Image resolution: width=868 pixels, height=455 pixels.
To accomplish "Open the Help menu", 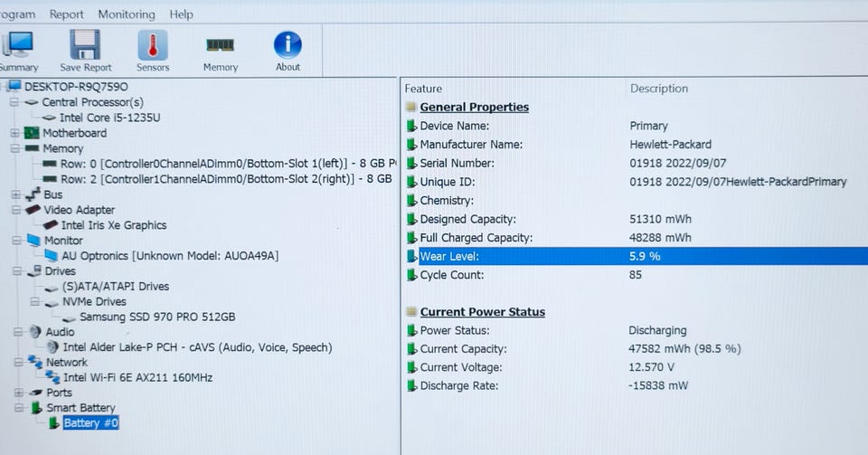I will [x=181, y=14].
